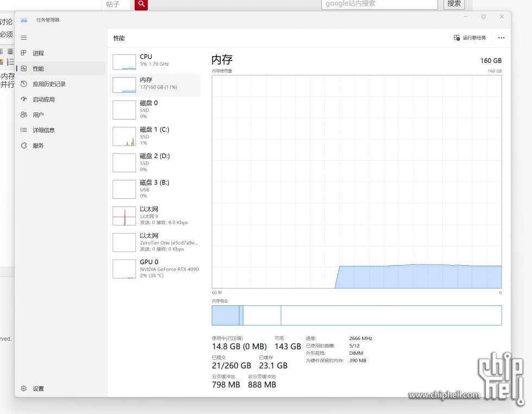Click the Startup apps (启动应用) icon
This screenshot has height=414, width=532.
pyautogui.click(x=24, y=99)
